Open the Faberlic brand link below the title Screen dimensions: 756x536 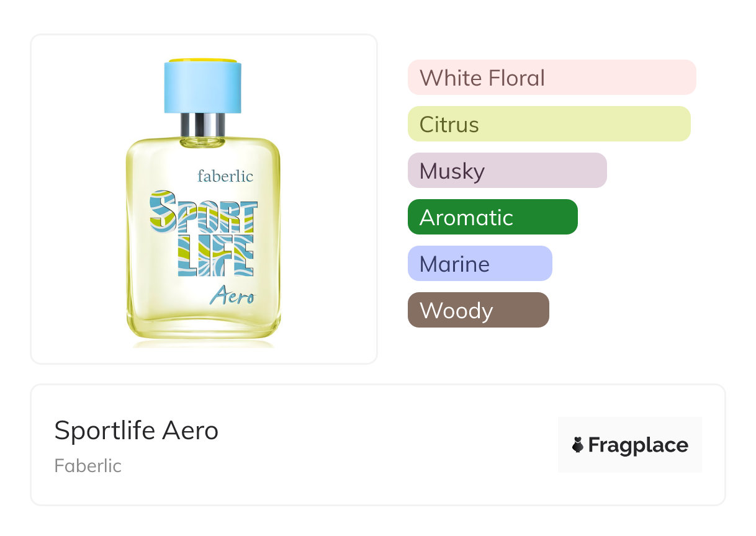click(x=88, y=466)
